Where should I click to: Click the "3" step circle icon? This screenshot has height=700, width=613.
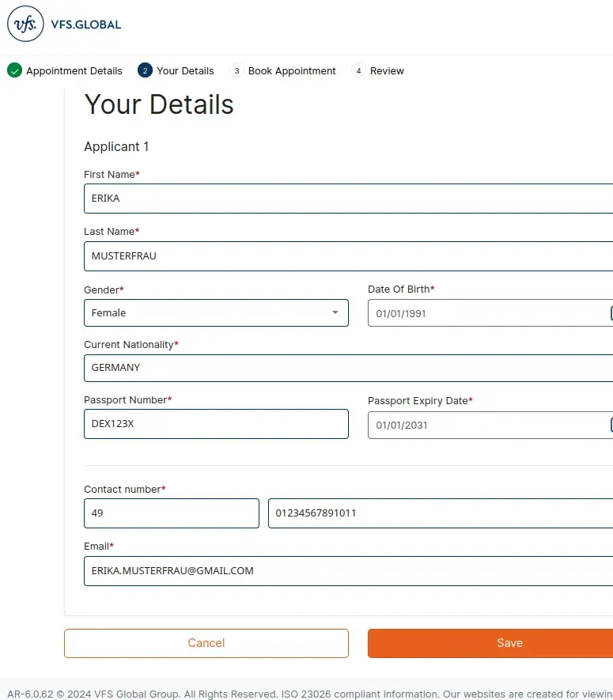[236, 70]
